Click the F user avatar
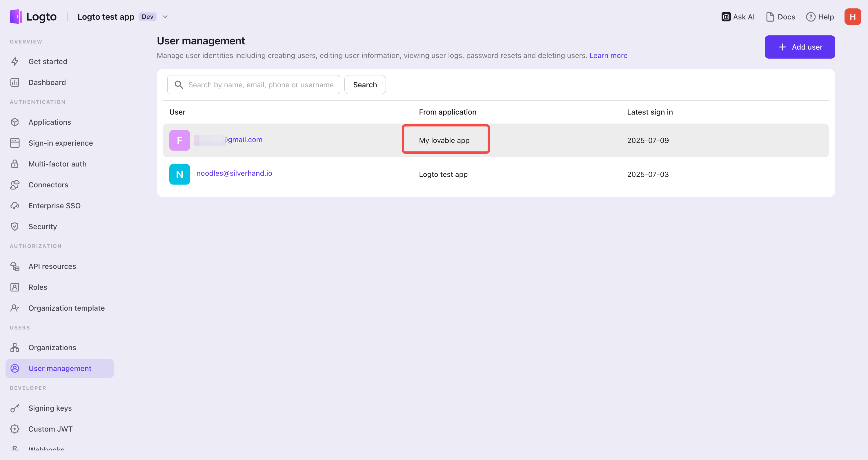868x460 pixels. tap(179, 140)
